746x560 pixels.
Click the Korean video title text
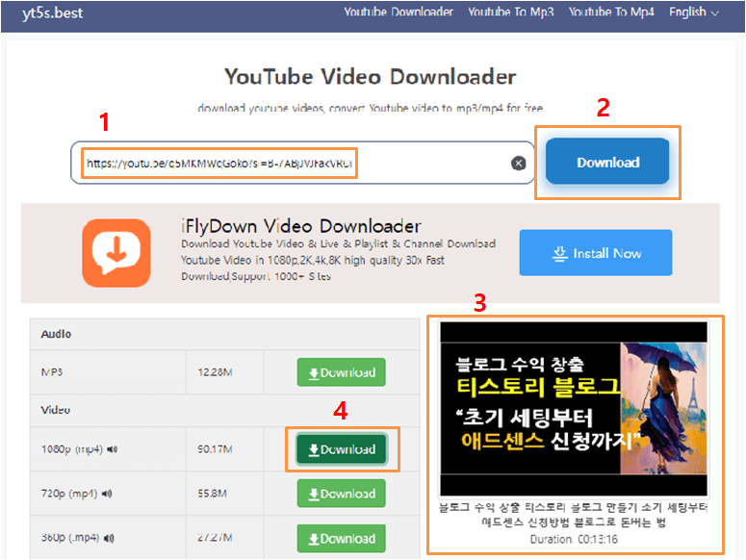coord(574,515)
